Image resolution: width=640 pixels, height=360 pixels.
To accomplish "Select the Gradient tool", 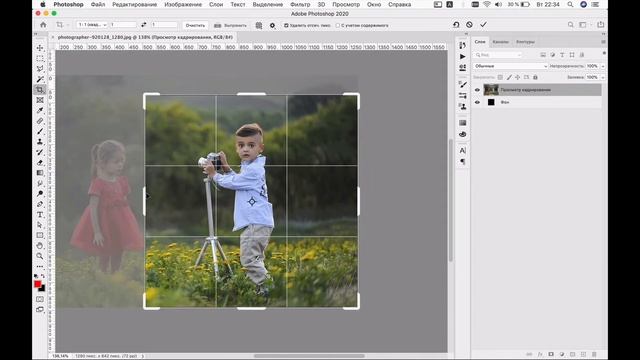I will coord(40,173).
